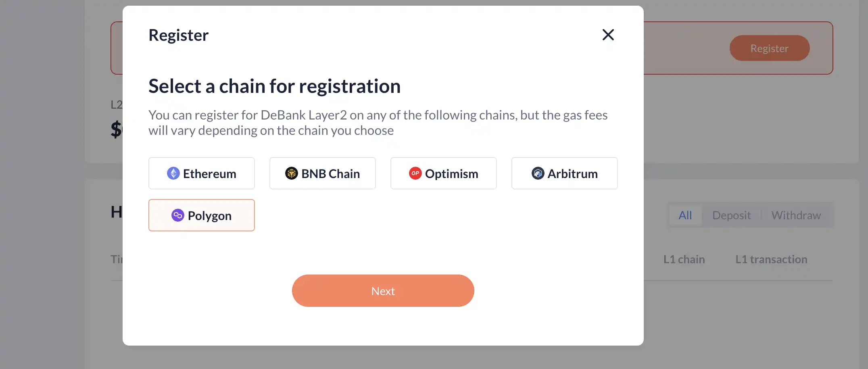Click the purple Polygon logo icon
868x369 pixels.
pyautogui.click(x=178, y=216)
